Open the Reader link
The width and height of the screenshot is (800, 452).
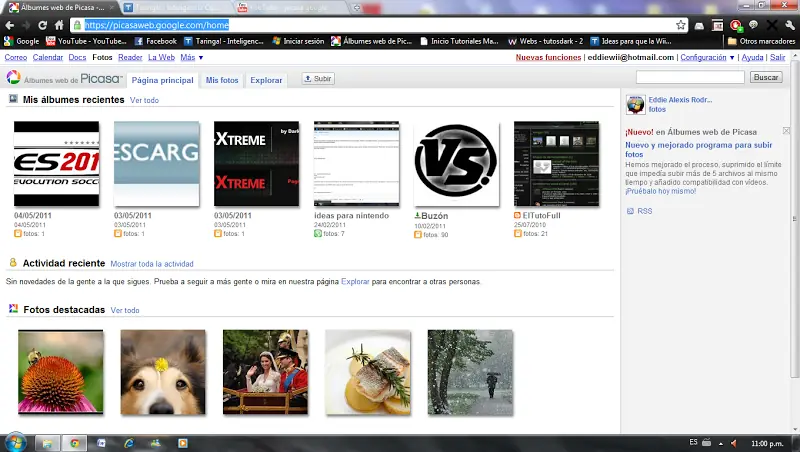(130, 58)
